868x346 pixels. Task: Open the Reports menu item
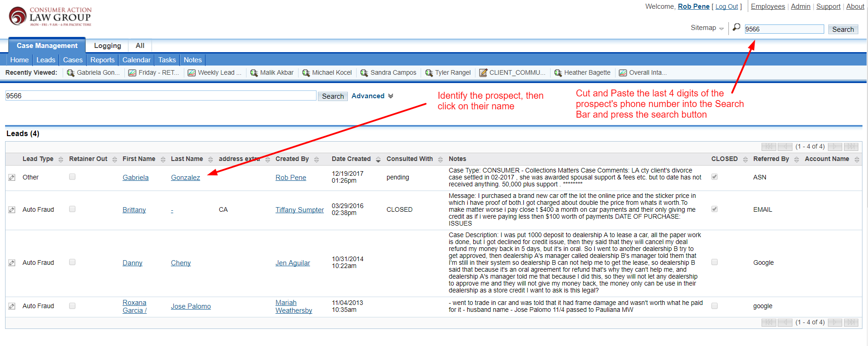click(x=102, y=60)
